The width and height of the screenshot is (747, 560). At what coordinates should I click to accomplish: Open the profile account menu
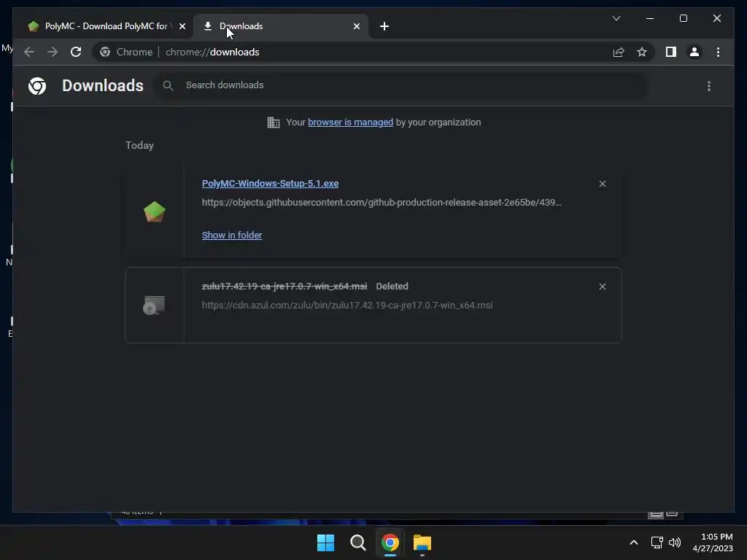click(694, 52)
